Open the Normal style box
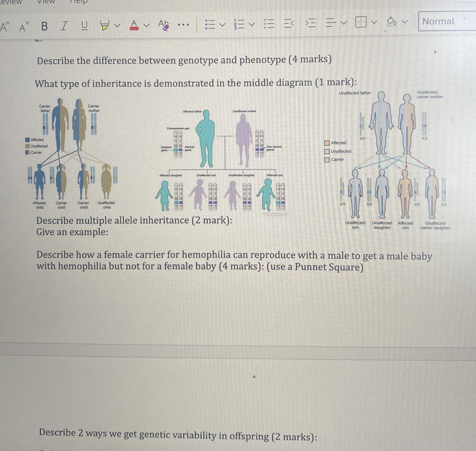 pyautogui.click(x=447, y=21)
